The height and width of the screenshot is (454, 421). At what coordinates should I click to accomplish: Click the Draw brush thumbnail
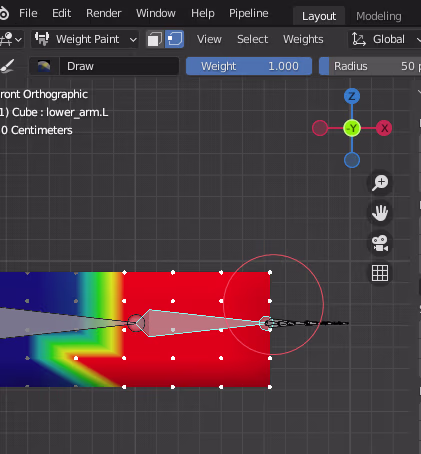point(44,66)
